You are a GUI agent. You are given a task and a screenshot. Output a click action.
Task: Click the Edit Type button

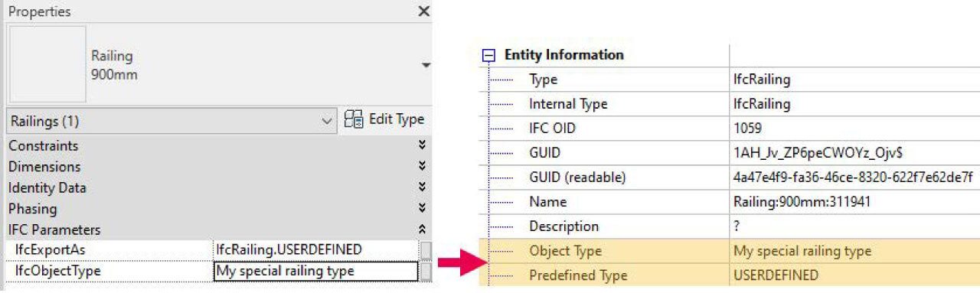click(x=384, y=120)
